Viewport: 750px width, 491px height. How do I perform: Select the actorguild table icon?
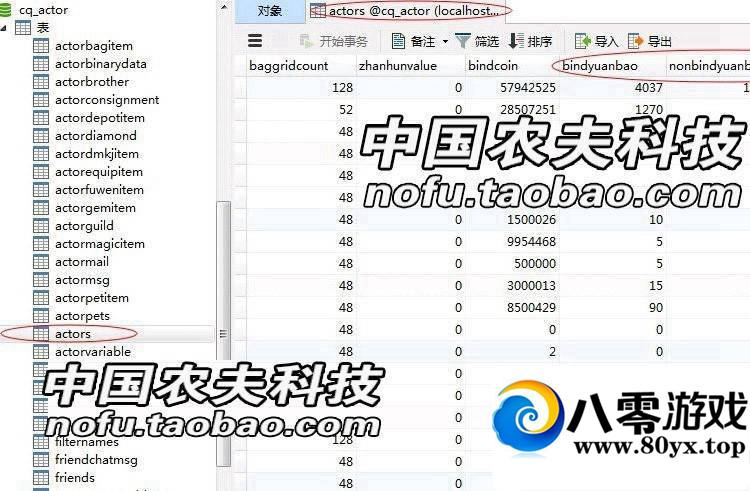point(41,226)
